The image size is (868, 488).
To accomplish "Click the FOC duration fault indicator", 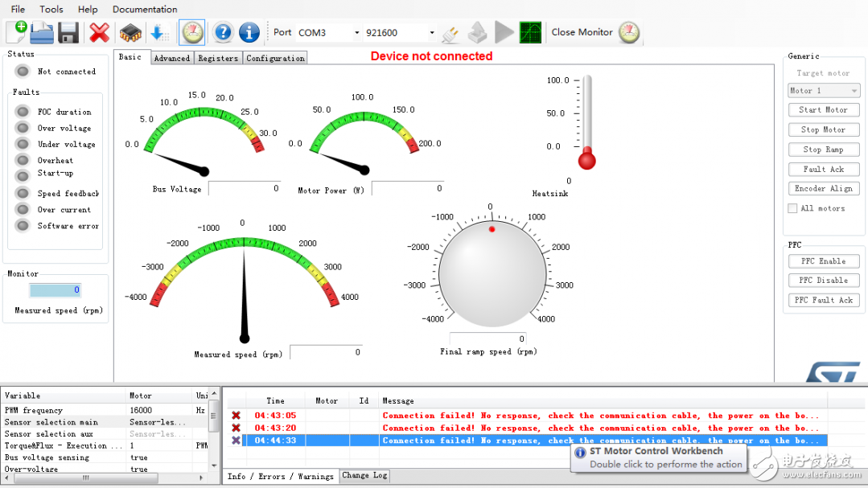I will click(x=23, y=112).
